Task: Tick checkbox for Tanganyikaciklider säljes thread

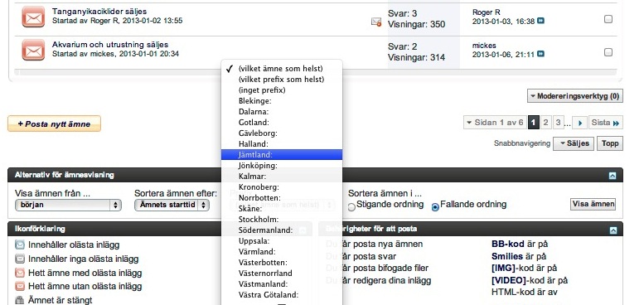Action: [608, 19]
